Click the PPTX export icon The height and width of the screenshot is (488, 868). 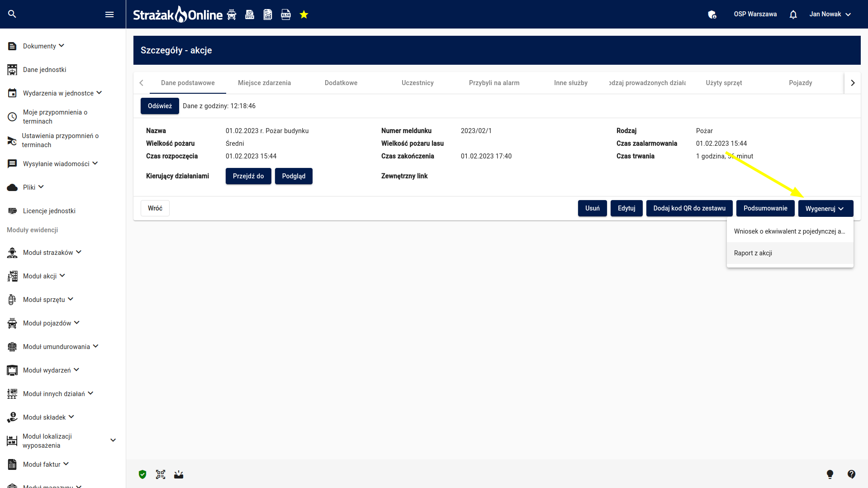pyautogui.click(x=250, y=14)
